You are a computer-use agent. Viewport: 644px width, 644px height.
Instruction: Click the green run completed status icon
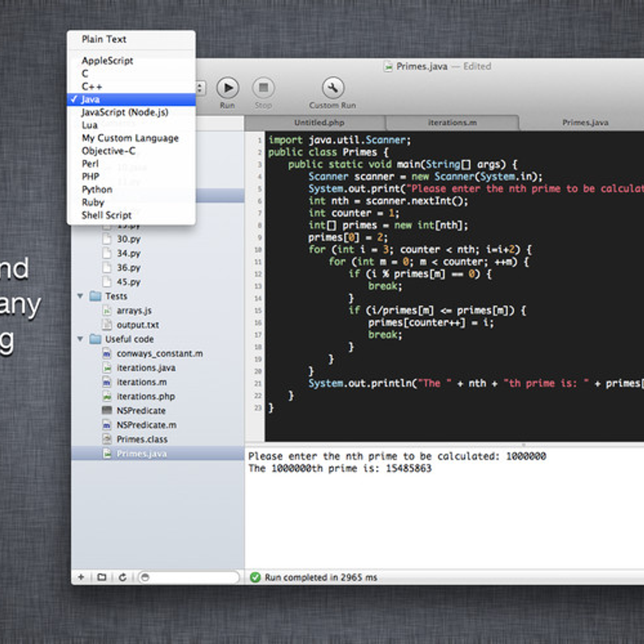[x=255, y=577]
